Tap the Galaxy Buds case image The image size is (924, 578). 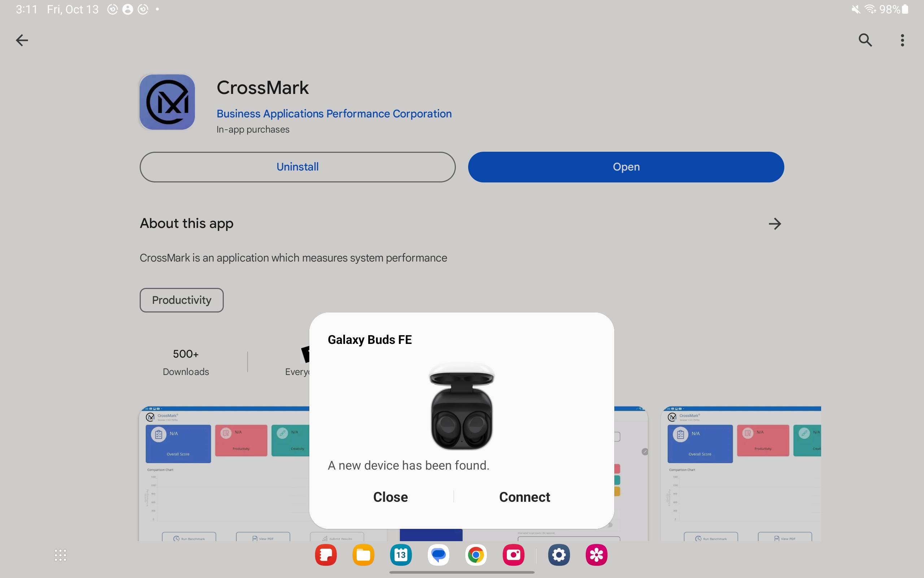pos(462,406)
